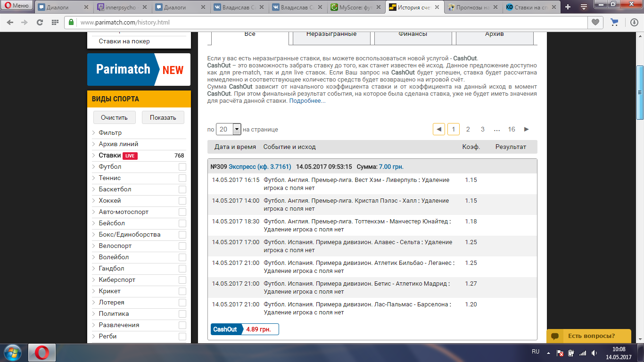The image size is (644, 362).
Task: Click the CashOut 4.89 грн. button
Action: [x=245, y=329]
